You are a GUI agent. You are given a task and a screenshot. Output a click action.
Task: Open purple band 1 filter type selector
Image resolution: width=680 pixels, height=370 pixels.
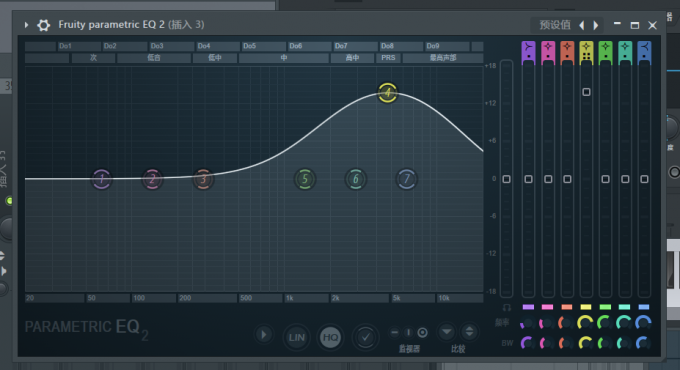[528, 52]
